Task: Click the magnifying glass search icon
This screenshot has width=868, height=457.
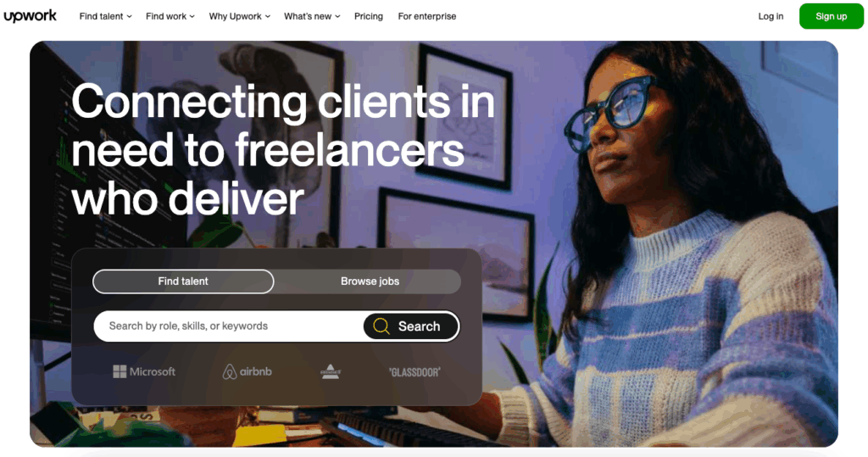Action: pyautogui.click(x=381, y=326)
